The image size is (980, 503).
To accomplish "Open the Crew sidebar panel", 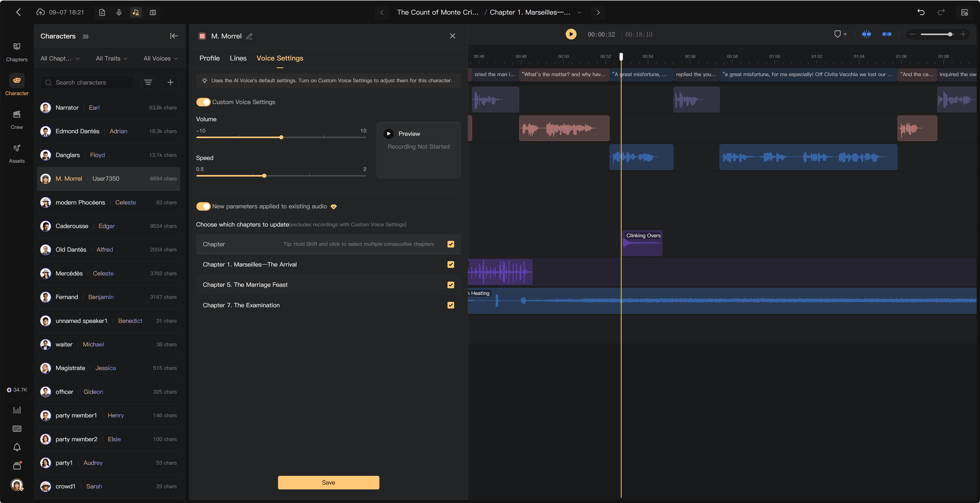I will tap(17, 120).
